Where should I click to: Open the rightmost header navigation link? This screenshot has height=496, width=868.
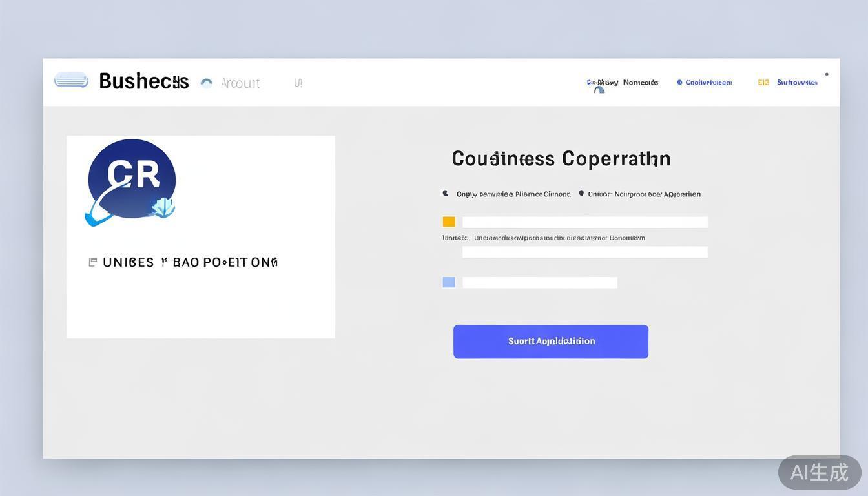click(x=797, y=83)
